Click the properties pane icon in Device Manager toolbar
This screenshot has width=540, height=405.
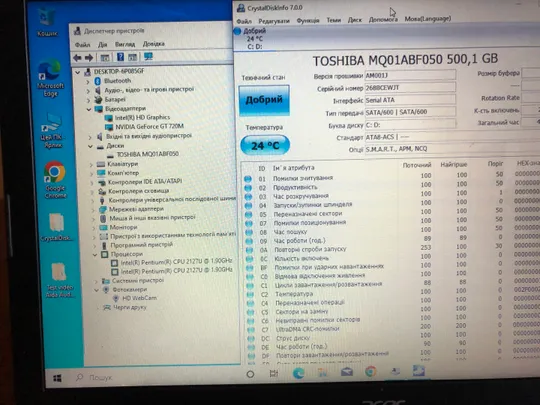click(x=132, y=57)
